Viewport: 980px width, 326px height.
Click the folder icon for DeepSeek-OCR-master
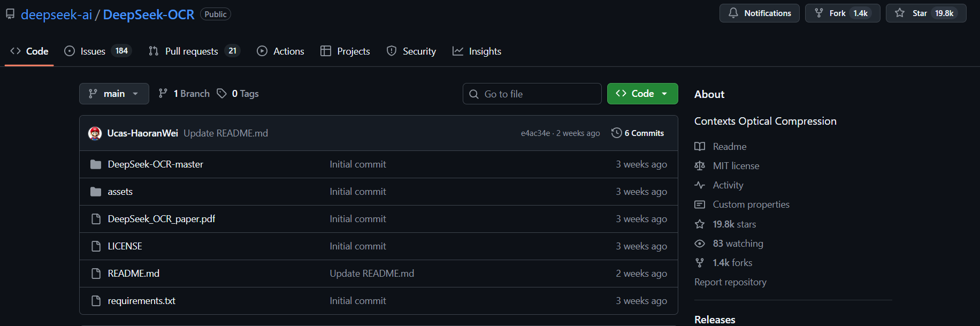(96, 164)
